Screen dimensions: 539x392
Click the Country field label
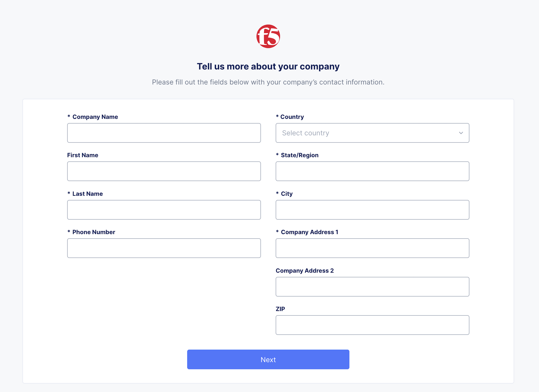292,117
